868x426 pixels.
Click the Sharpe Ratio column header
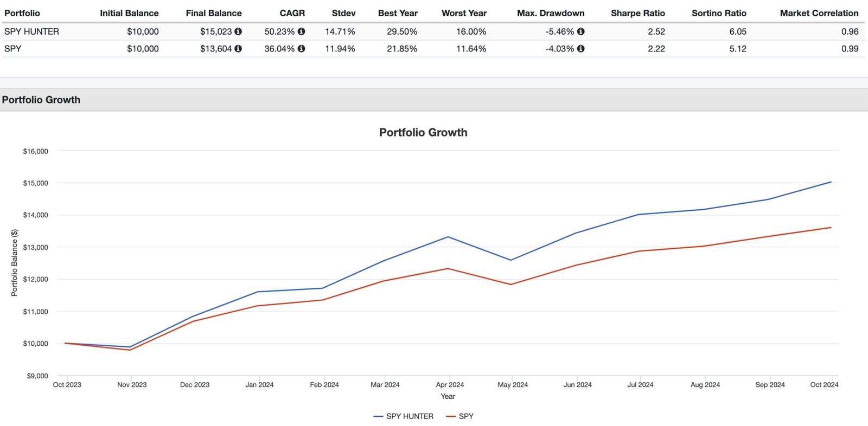click(x=638, y=13)
